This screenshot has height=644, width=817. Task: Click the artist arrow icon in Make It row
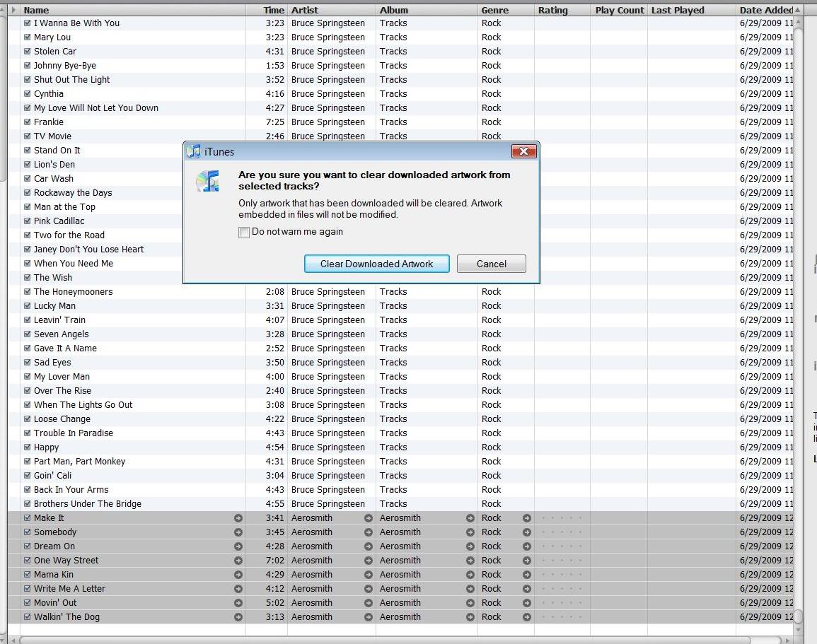click(x=369, y=518)
